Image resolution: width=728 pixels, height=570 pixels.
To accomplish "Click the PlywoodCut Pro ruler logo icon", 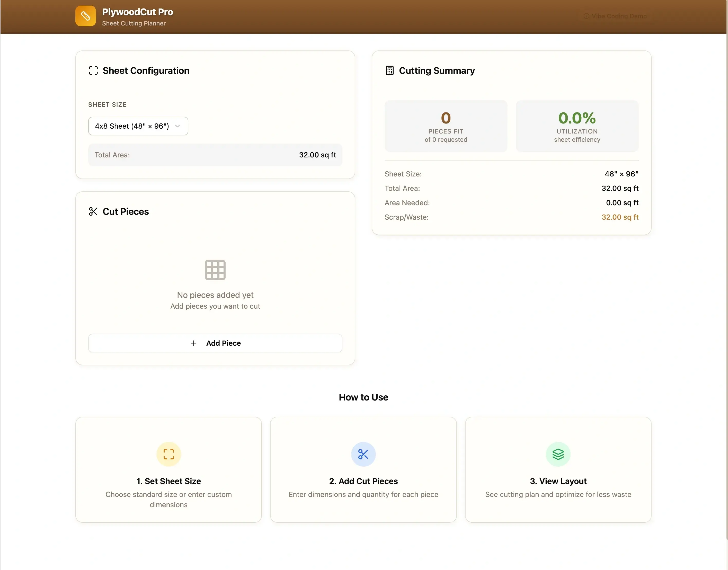I will point(85,16).
